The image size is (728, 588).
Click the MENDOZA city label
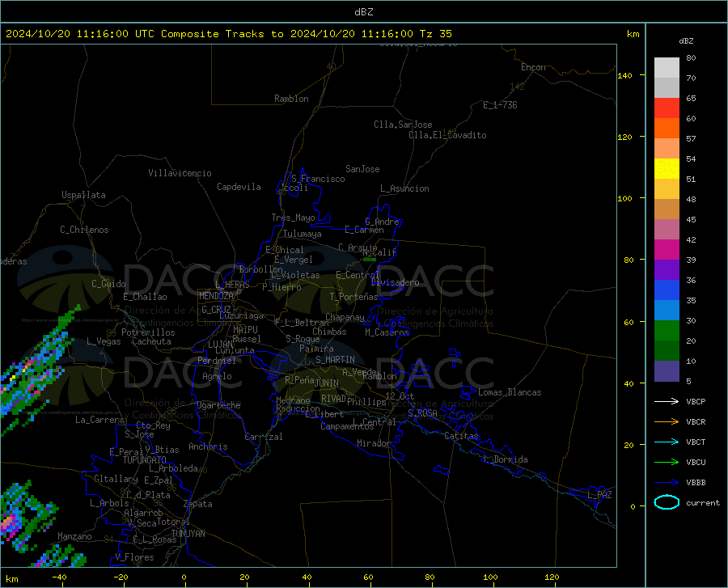216,296
